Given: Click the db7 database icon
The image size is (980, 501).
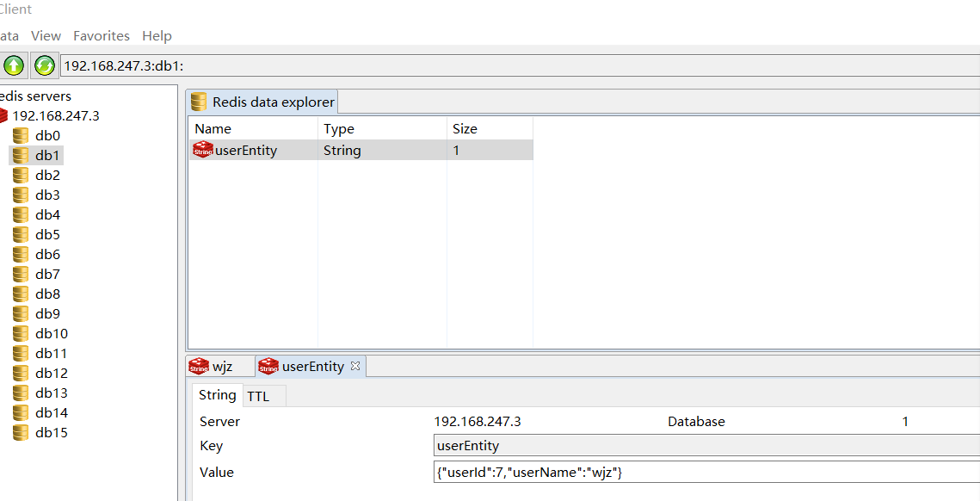Looking at the screenshot, I should (x=21, y=274).
